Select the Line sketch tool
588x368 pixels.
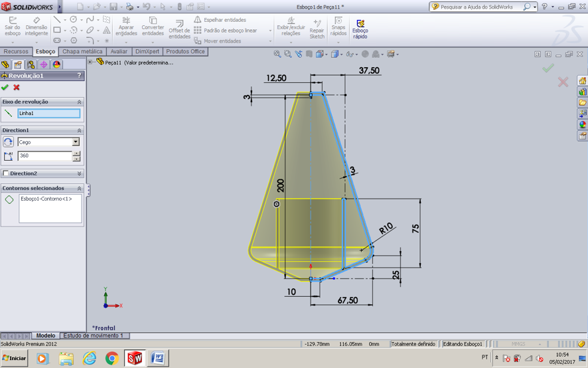click(57, 19)
